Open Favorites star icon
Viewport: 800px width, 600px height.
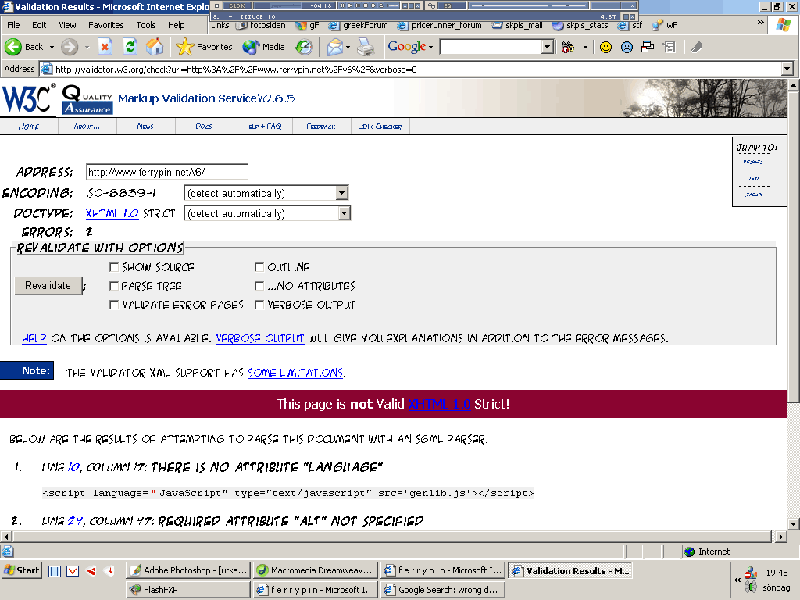point(185,47)
